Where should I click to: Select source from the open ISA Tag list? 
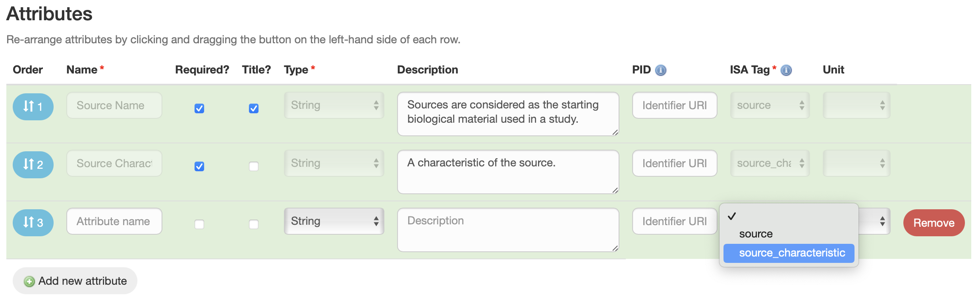click(755, 233)
